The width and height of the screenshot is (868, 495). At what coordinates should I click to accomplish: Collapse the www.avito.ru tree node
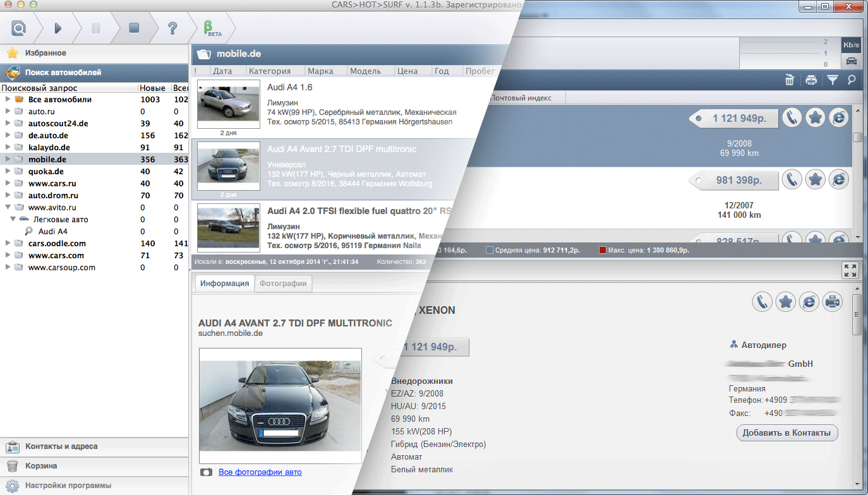pos(8,207)
